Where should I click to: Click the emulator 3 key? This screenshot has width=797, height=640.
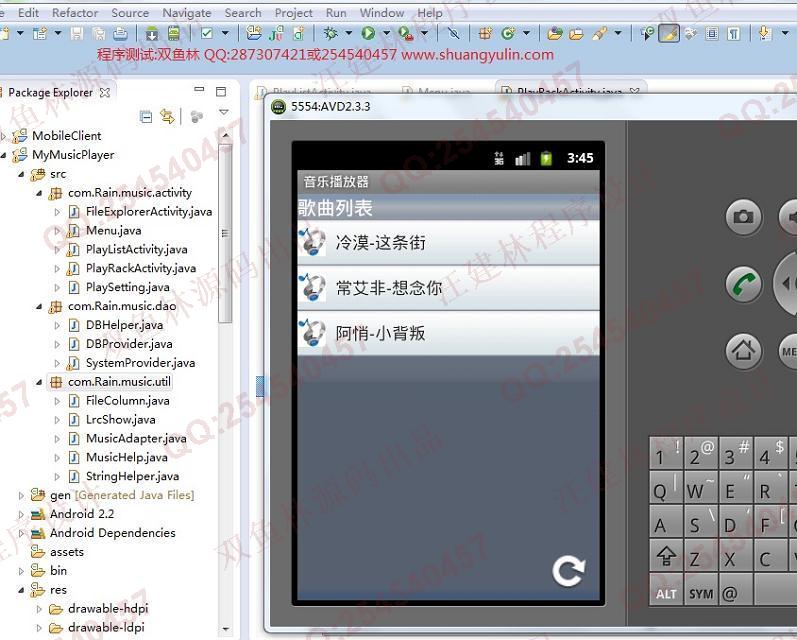click(735, 453)
